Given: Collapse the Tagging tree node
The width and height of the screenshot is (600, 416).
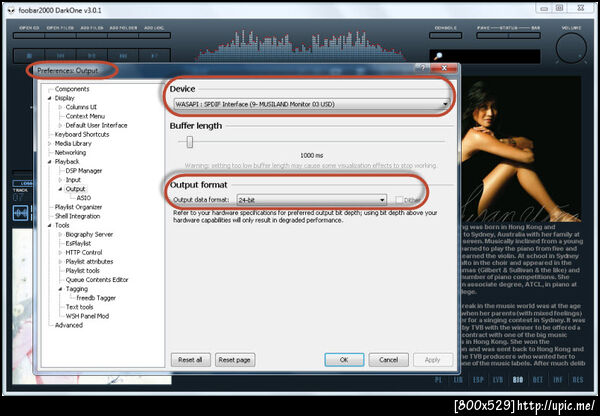Looking at the screenshot, I should (x=60, y=289).
